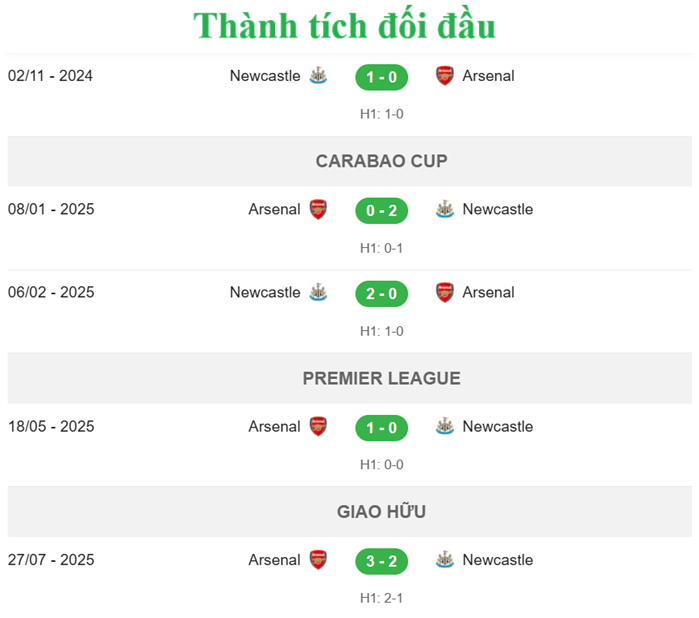
Task: Click Arsenal team name in 18/05 - 2025 match
Action: tap(274, 427)
